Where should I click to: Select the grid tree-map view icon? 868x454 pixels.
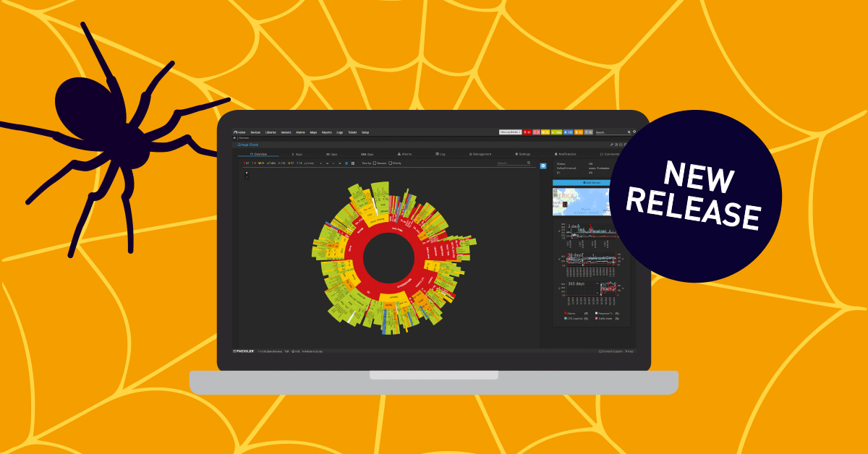point(353,163)
